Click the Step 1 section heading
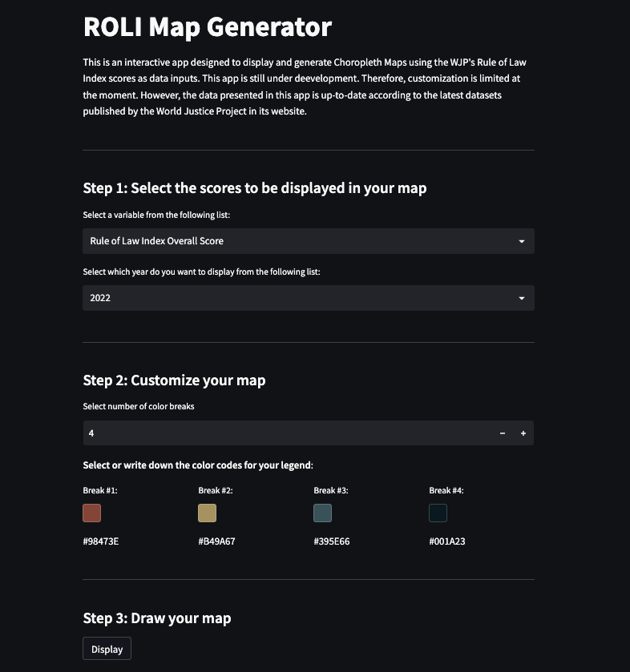This screenshot has height=672, width=630. pyautogui.click(x=255, y=187)
